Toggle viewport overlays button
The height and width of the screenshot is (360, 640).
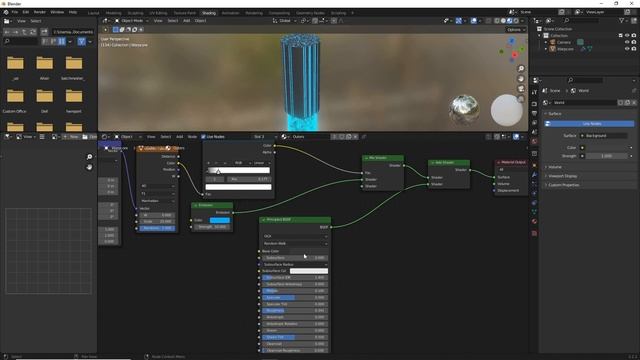[473, 20]
